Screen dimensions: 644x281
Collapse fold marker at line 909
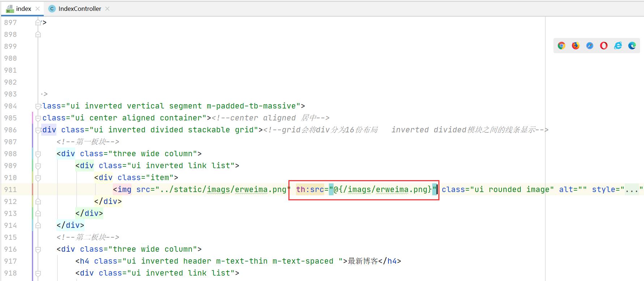(38, 166)
